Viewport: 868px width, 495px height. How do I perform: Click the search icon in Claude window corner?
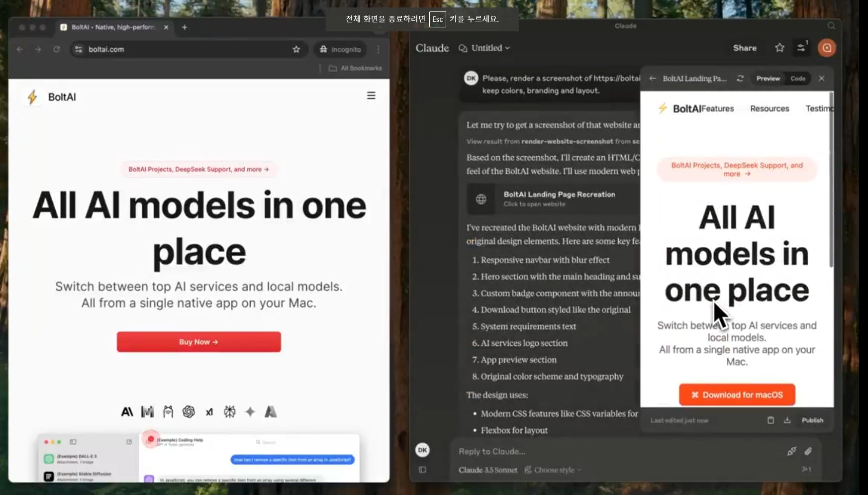click(x=831, y=26)
